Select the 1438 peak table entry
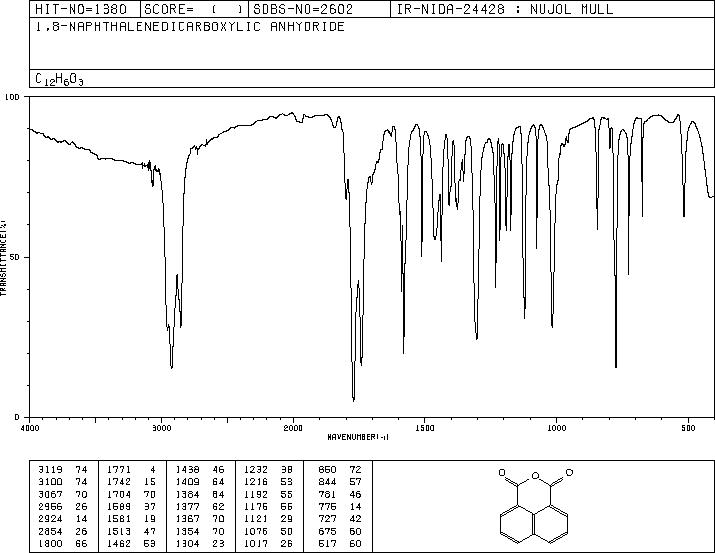 click(x=200, y=470)
